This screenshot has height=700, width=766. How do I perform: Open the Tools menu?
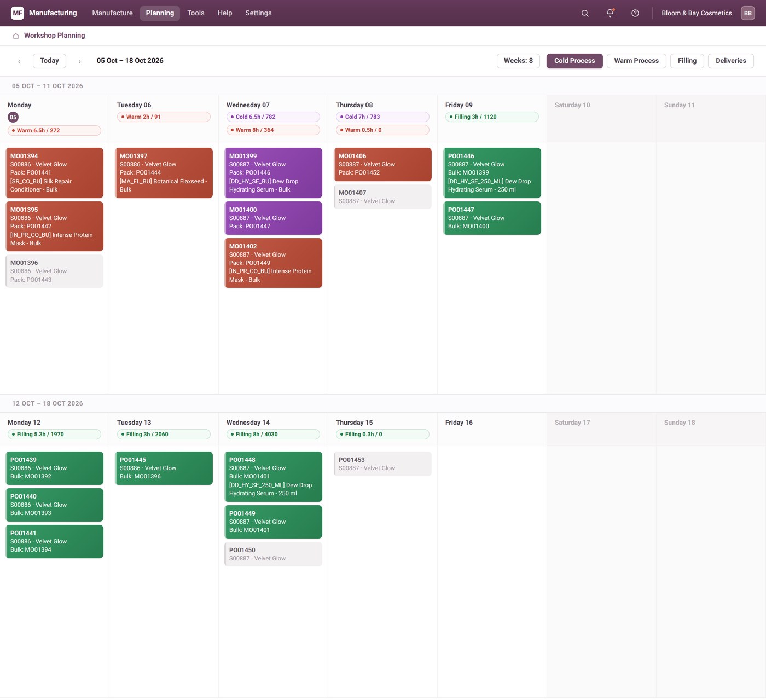[196, 13]
